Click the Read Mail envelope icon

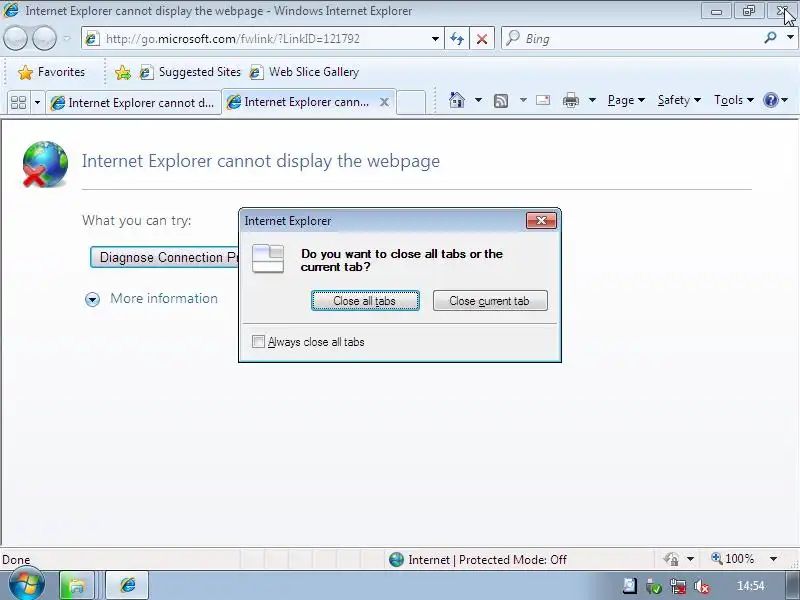pos(543,100)
